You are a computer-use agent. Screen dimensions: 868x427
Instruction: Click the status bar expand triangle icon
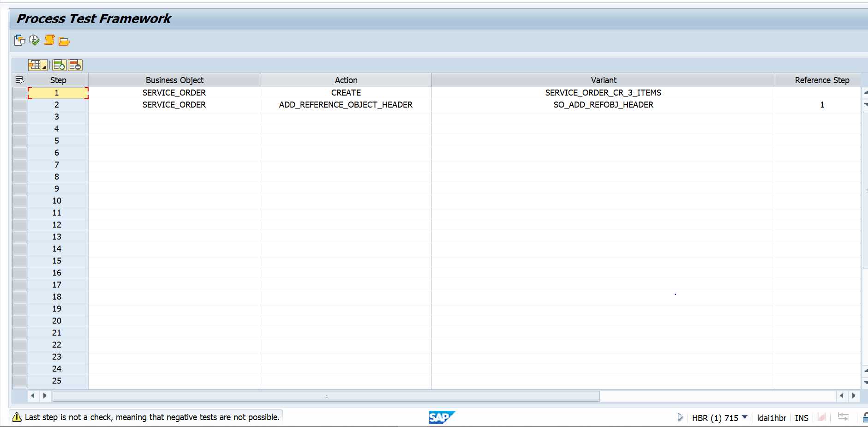(680, 417)
